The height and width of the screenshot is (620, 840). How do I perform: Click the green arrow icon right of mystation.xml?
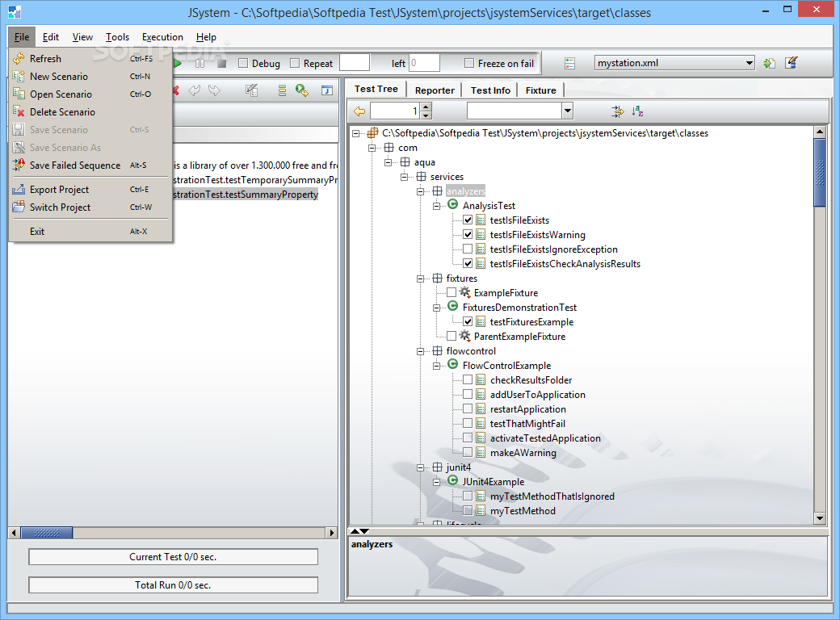click(x=769, y=63)
